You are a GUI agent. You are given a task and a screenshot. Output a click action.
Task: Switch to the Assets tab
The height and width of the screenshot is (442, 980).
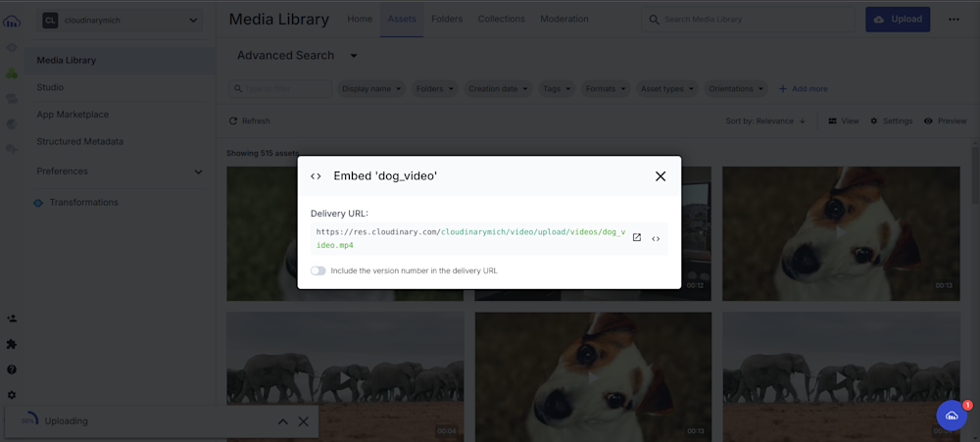(x=402, y=20)
